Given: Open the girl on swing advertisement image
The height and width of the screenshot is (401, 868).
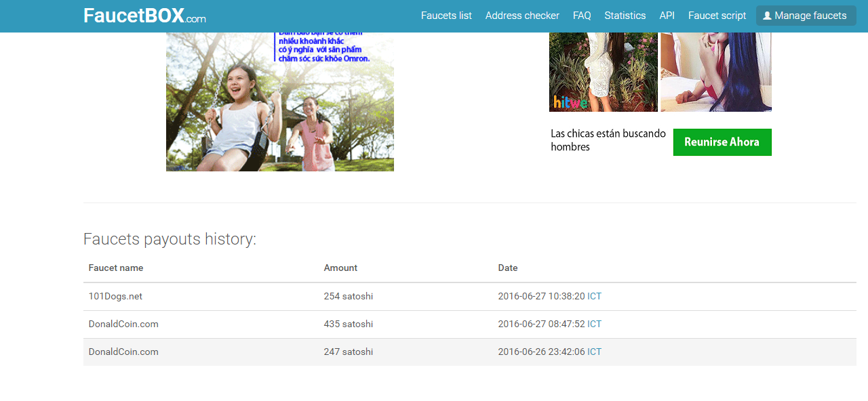Looking at the screenshot, I should (280, 102).
